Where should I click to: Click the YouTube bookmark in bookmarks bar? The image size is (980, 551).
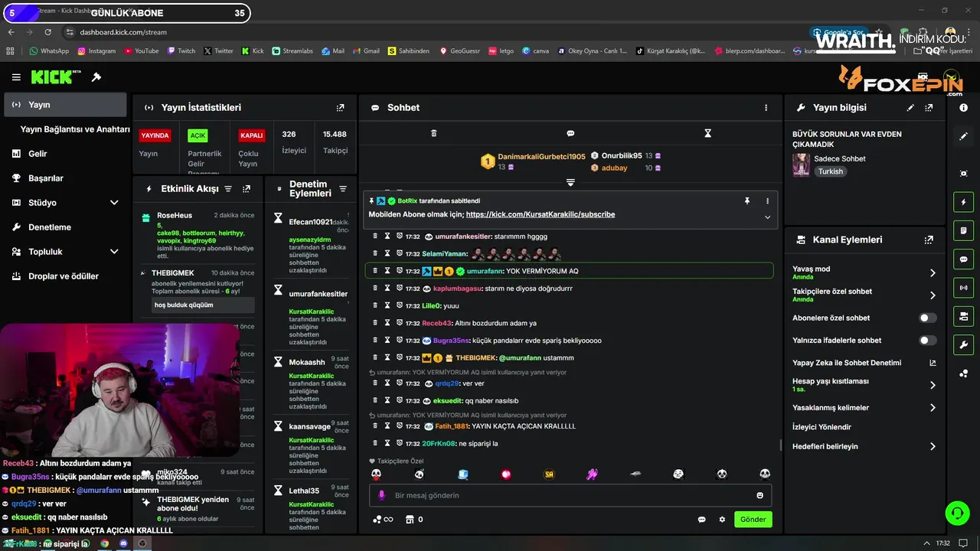coord(141,51)
